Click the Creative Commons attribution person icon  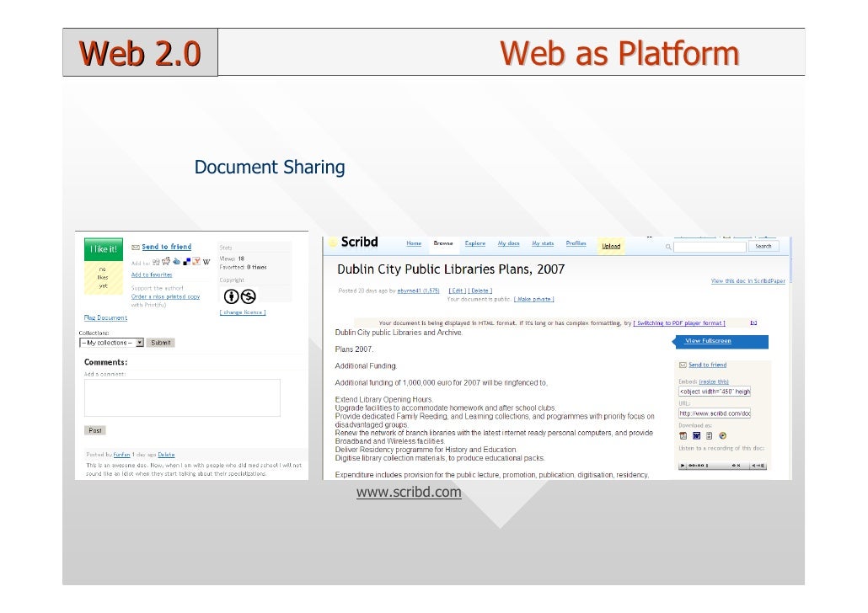point(232,296)
